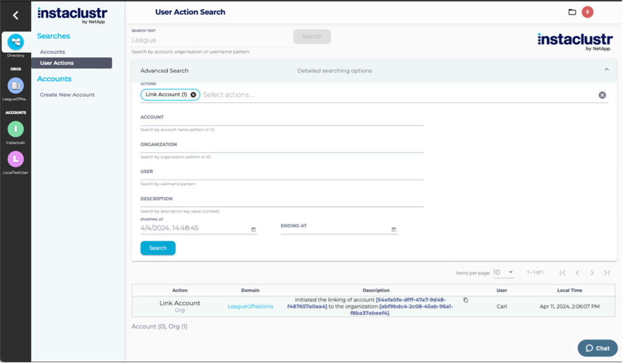Clear all selected actions
The image size is (624, 364).
(x=602, y=95)
